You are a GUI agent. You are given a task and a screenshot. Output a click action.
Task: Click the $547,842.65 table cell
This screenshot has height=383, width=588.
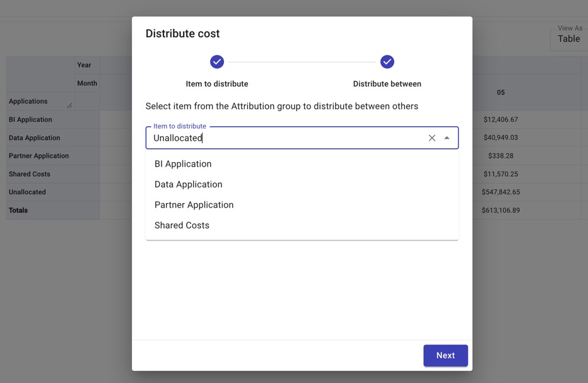tap(500, 192)
